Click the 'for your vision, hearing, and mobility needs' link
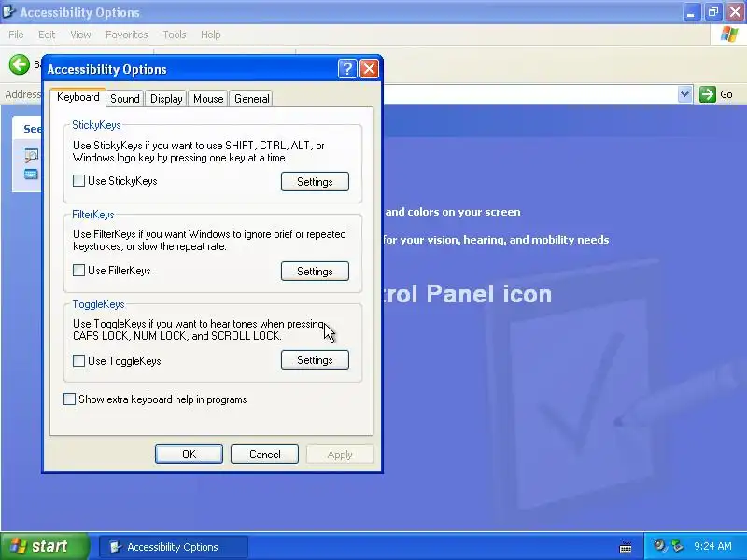 pos(497,240)
